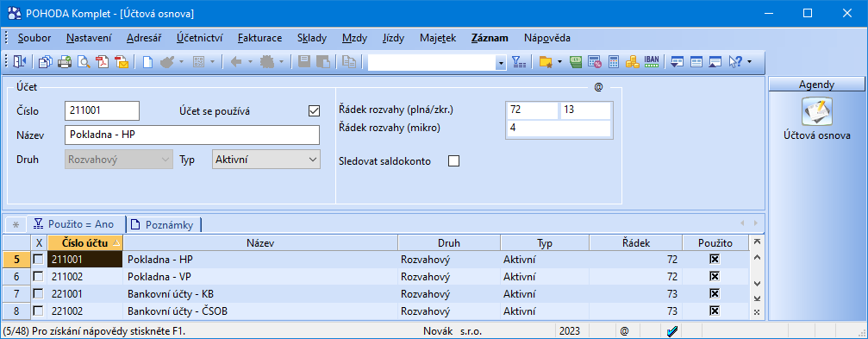Click the greyed floppy disk save icon
The image size is (868, 339).
coord(304,62)
